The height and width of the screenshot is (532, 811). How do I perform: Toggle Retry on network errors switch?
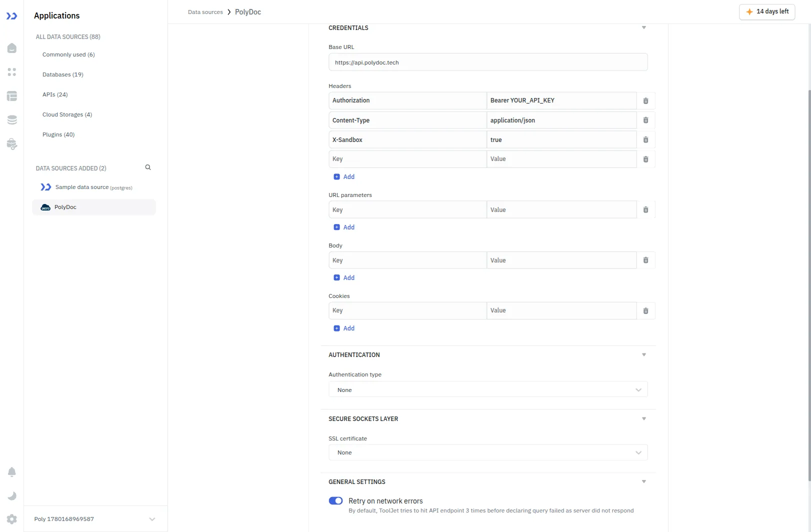tap(335, 501)
